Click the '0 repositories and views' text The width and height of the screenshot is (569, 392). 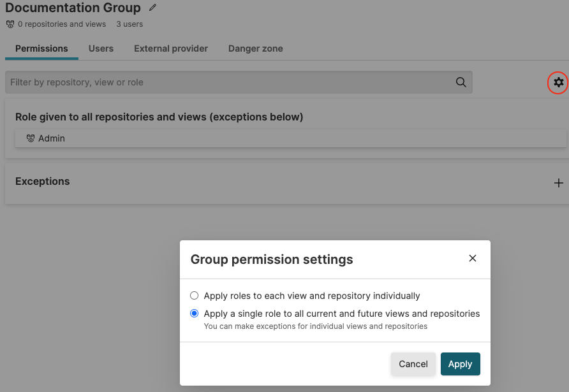click(x=61, y=24)
